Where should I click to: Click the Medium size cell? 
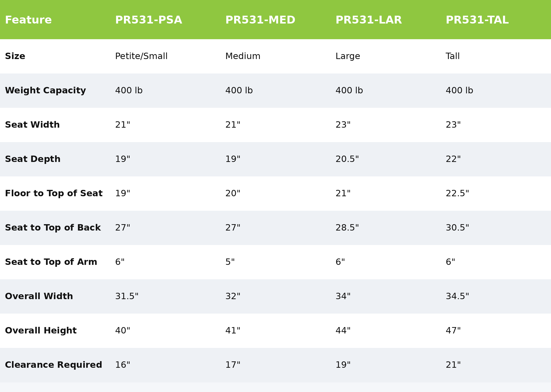243,56
